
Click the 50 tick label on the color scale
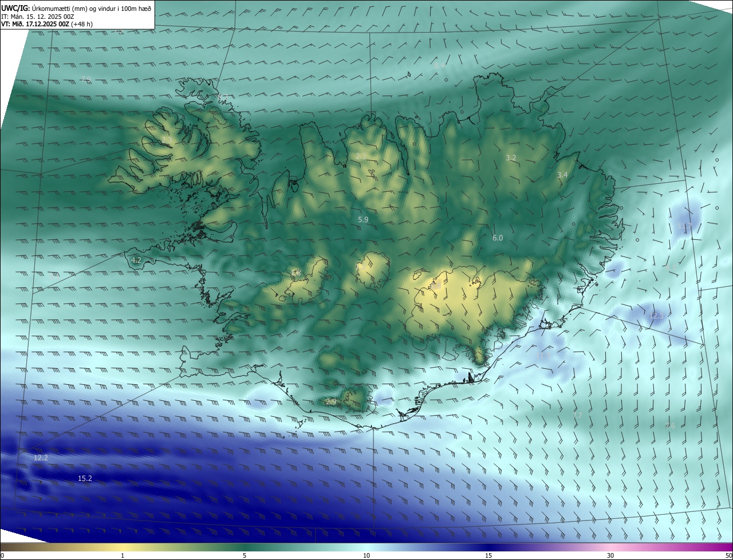(728, 555)
